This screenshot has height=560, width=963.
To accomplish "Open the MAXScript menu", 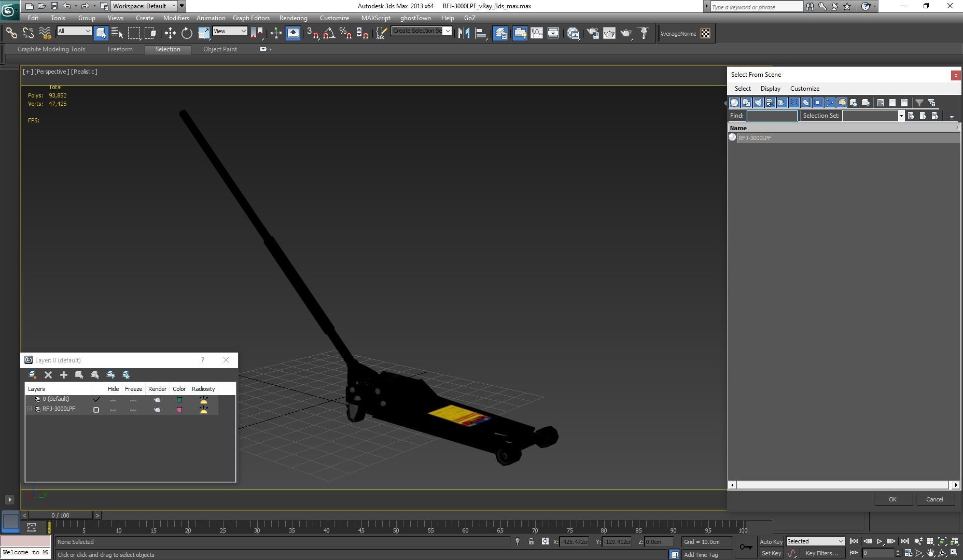I will click(375, 18).
